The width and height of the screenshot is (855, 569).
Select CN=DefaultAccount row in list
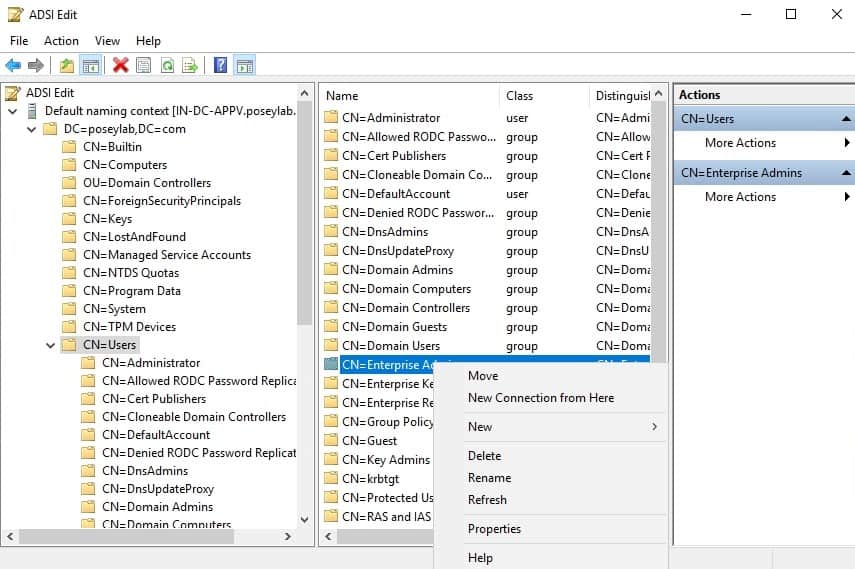pyautogui.click(x=485, y=194)
